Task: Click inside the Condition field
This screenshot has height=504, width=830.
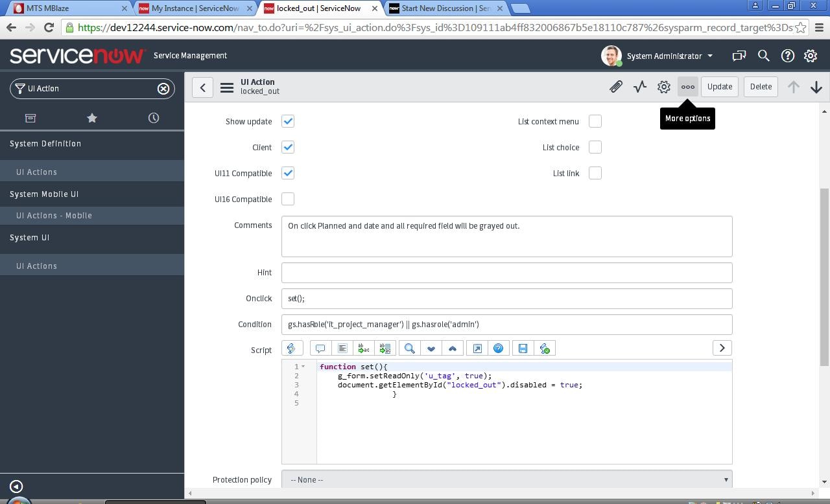Action: click(x=507, y=325)
